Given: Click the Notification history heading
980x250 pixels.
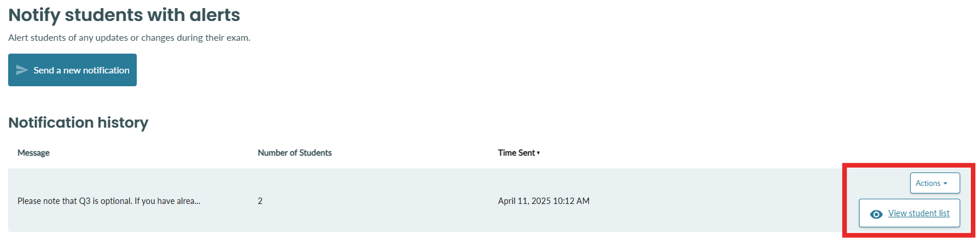Looking at the screenshot, I should (78, 122).
